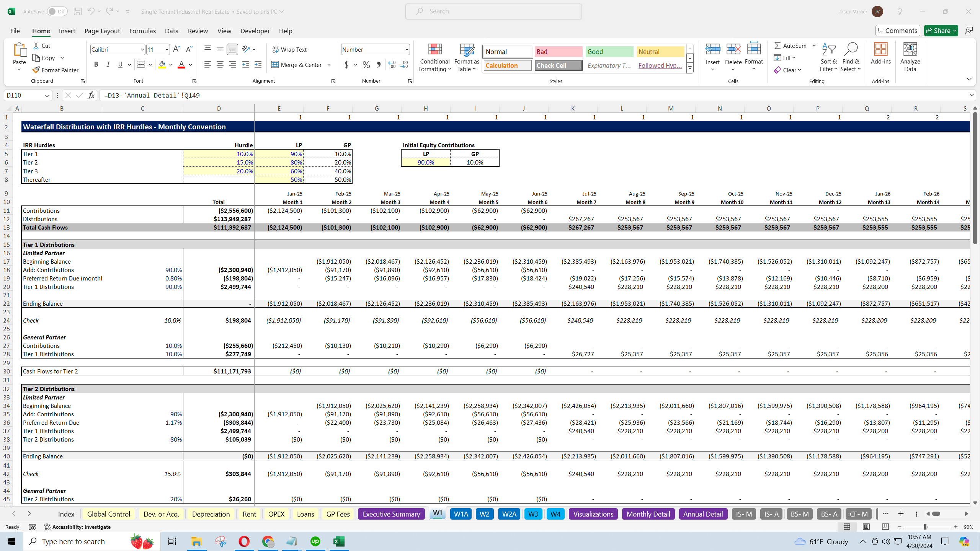Image resolution: width=980 pixels, height=551 pixels.
Task: Expand the formula bar
Action: tap(971, 95)
